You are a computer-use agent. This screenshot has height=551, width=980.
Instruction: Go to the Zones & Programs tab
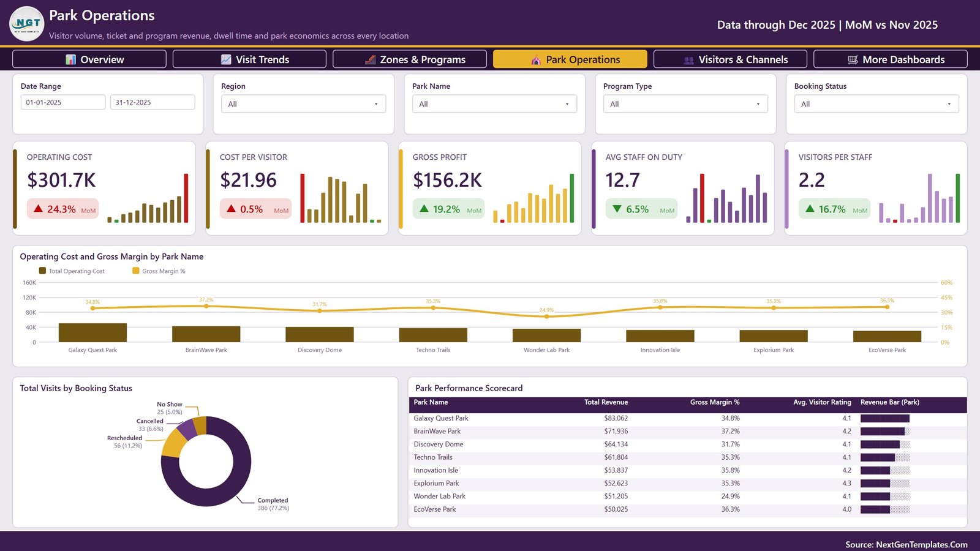click(410, 59)
